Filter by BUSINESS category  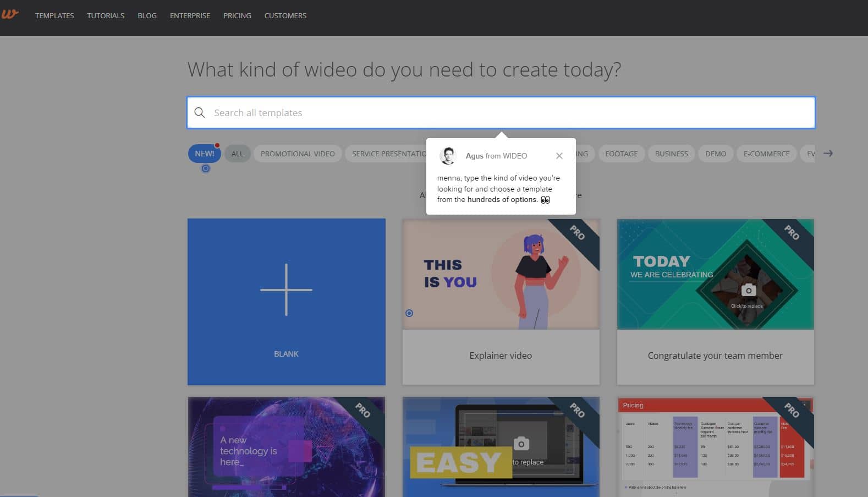tap(671, 154)
